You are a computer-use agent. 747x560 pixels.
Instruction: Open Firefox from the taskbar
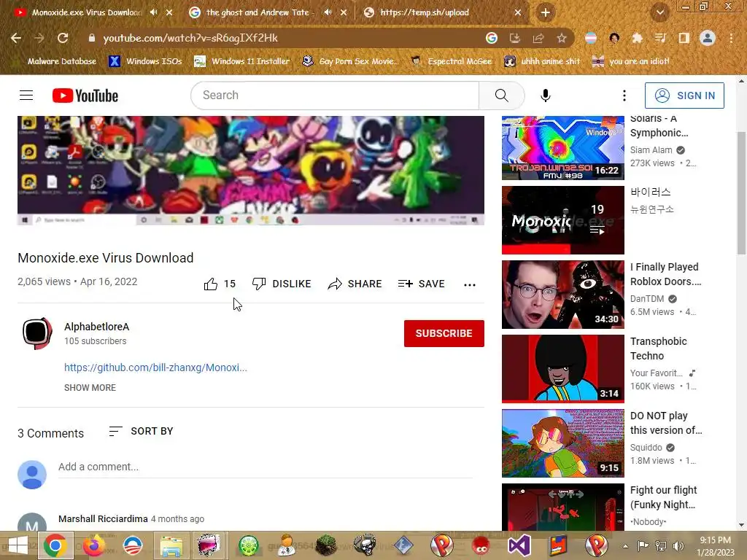pos(94,545)
